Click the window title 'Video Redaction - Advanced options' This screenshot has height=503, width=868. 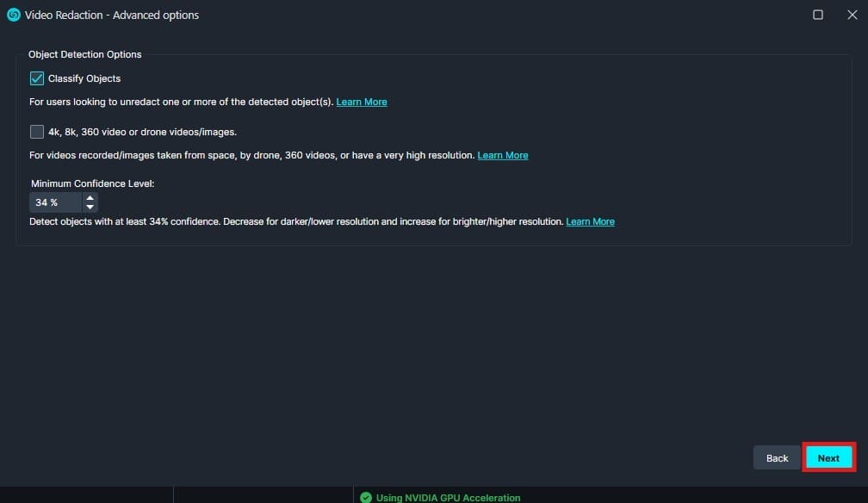(x=112, y=15)
